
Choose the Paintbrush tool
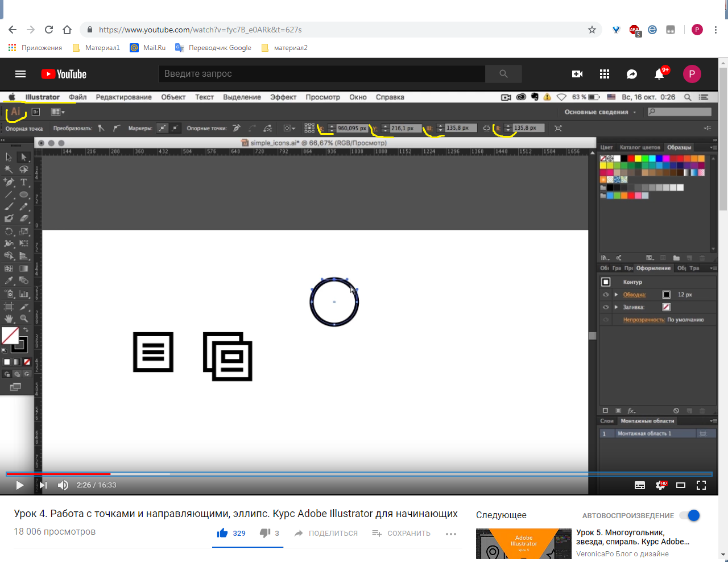point(9,206)
